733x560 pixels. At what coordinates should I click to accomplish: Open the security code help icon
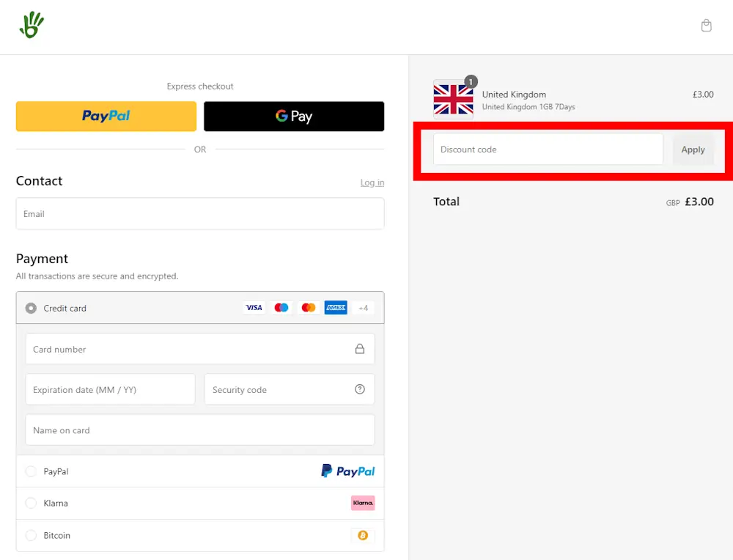[360, 389]
